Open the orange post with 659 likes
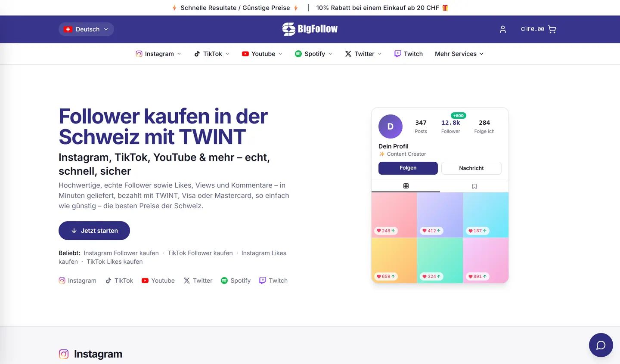This screenshot has height=364, width=620. click(394, 261)
